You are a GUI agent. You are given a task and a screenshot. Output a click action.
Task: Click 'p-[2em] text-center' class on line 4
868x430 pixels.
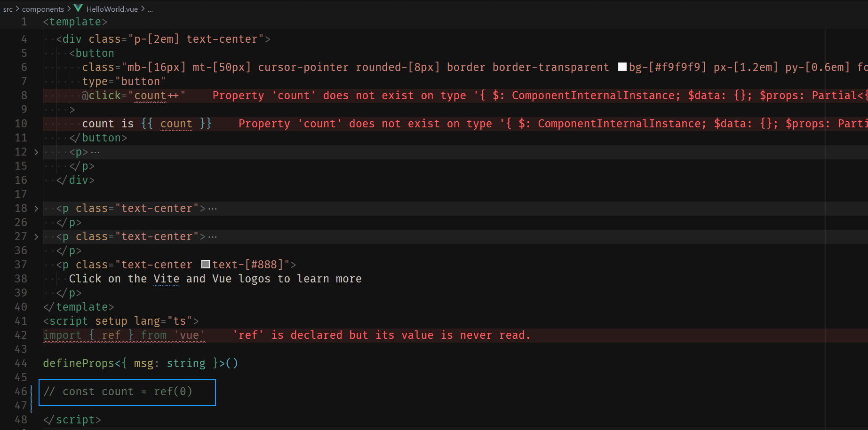click(196, 39)
